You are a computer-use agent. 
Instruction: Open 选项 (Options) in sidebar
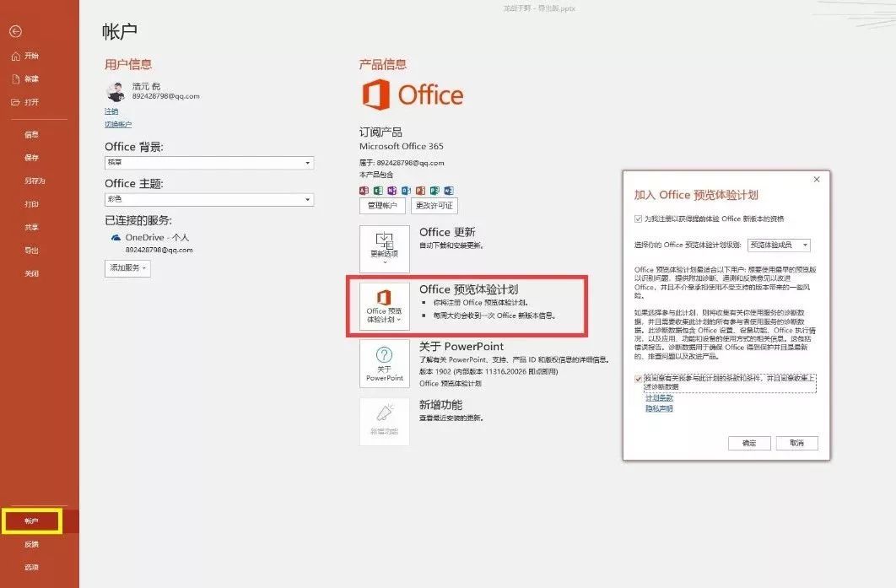[31, 568]
